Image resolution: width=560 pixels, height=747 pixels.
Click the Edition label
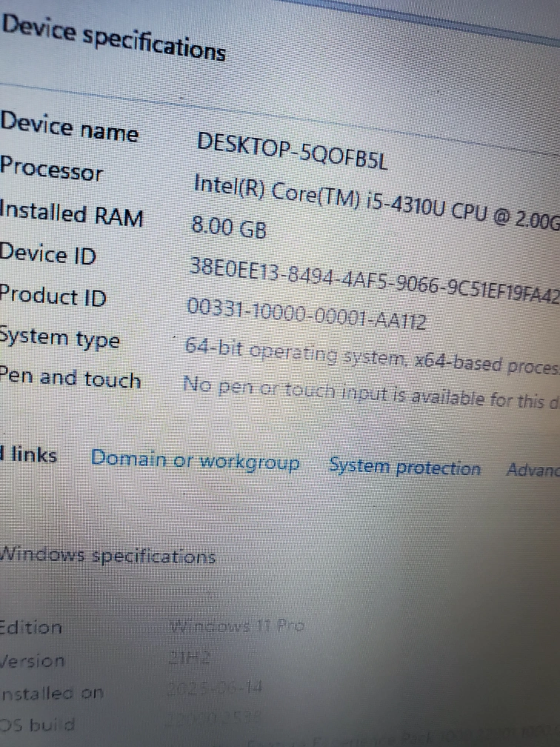tap(31, 627)
